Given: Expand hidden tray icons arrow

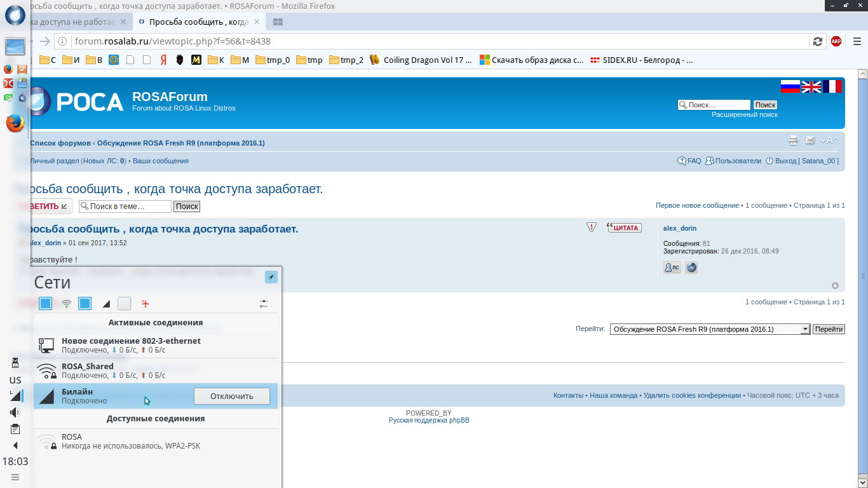Looking at the screenshot, I should pyautogui.click(x=15, y=445).
